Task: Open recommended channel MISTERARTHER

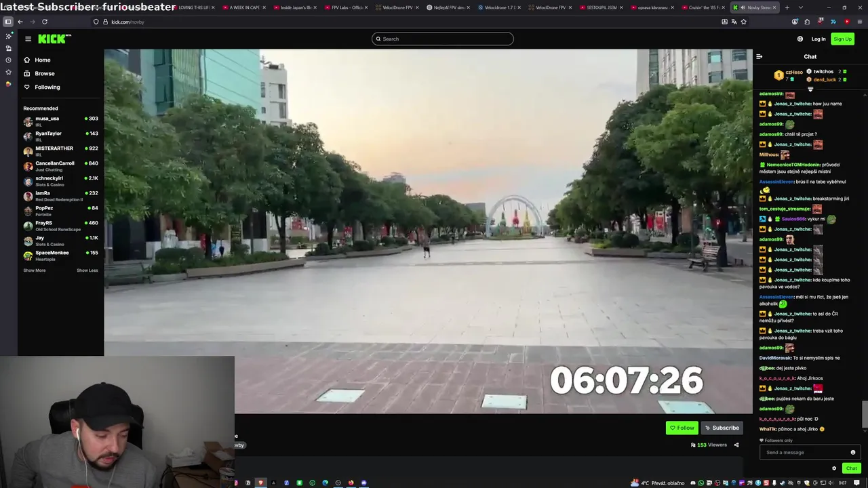Action: (x=60, y=150)
